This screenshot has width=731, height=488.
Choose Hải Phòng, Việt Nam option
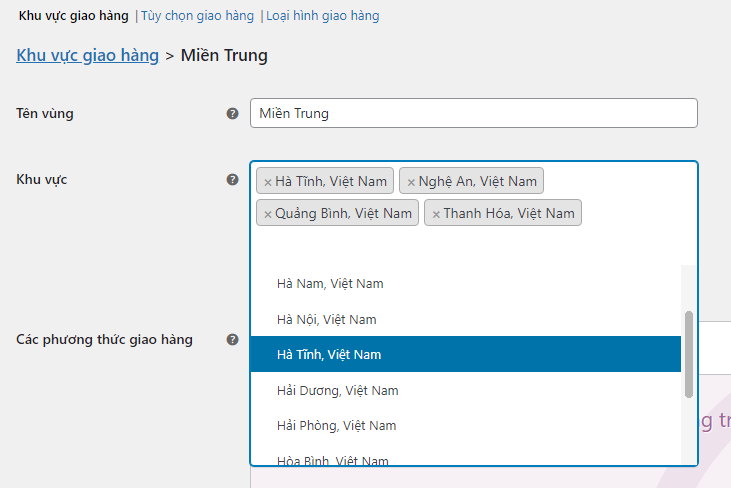pyautogui.click(x=336, y=426)
